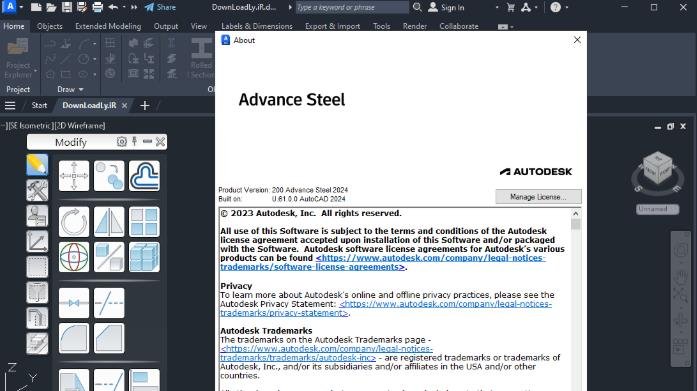Open the Extended Modeling ribbon tab

108,26
